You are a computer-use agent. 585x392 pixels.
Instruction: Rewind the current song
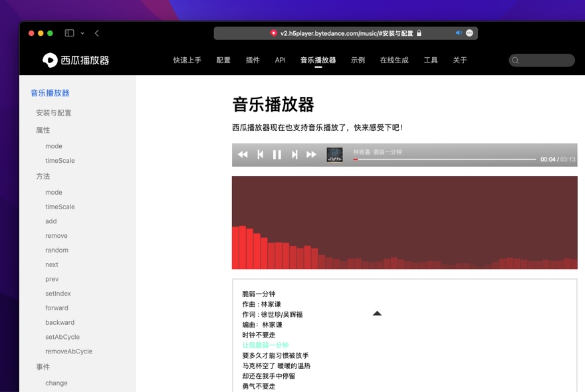[x=242, y=155]
